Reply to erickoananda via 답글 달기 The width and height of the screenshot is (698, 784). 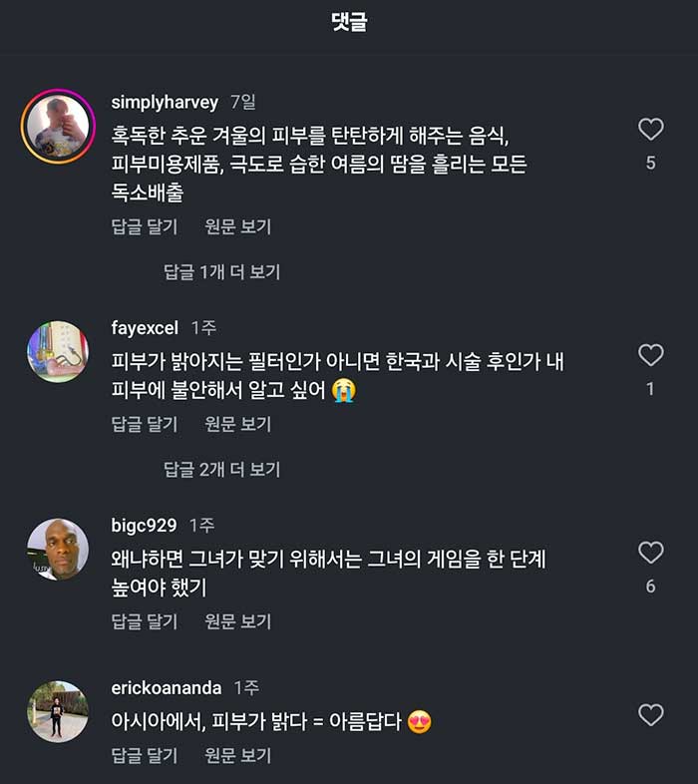(145, 755)
